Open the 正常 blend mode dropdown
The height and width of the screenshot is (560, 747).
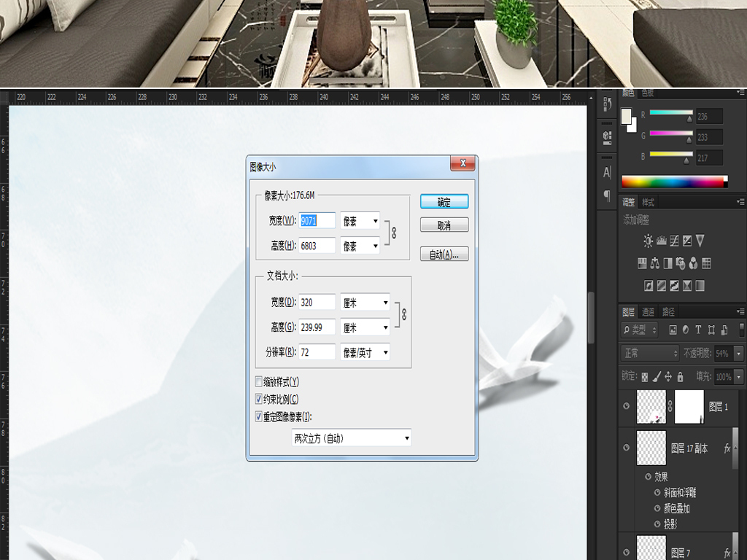[x=649, y=353]
